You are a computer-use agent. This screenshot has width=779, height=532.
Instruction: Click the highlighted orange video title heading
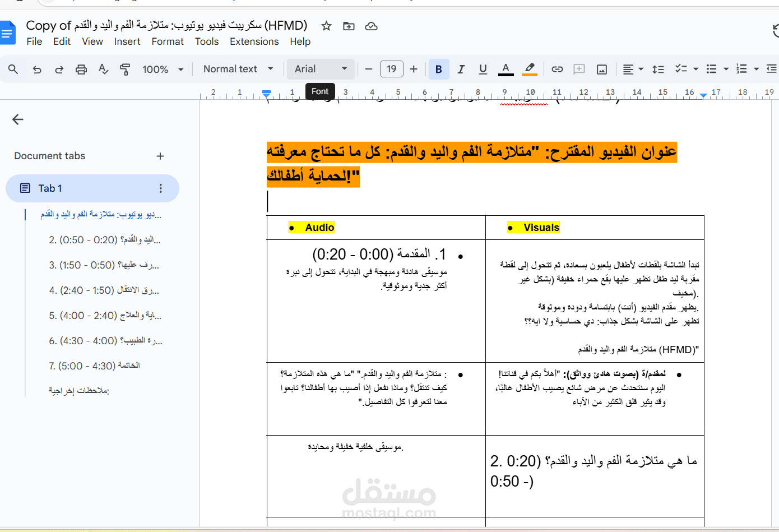pyautogui.click(x=471, y=164)
